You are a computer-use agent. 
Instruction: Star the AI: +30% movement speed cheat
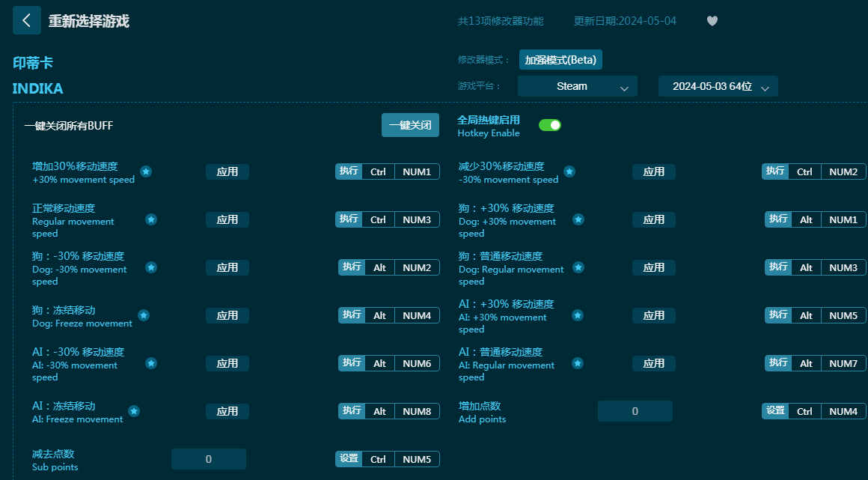coord(578,315)
